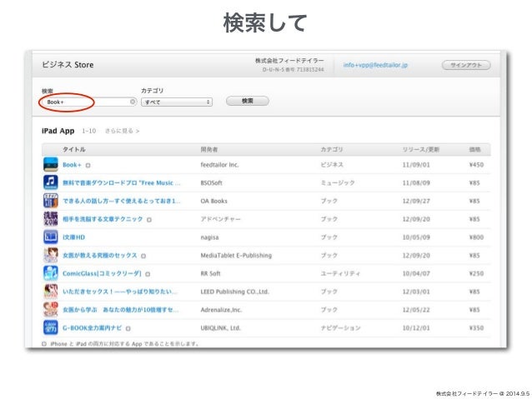Click the ¥450 price cell
The image size is (532, 399).
pos(476,165)
